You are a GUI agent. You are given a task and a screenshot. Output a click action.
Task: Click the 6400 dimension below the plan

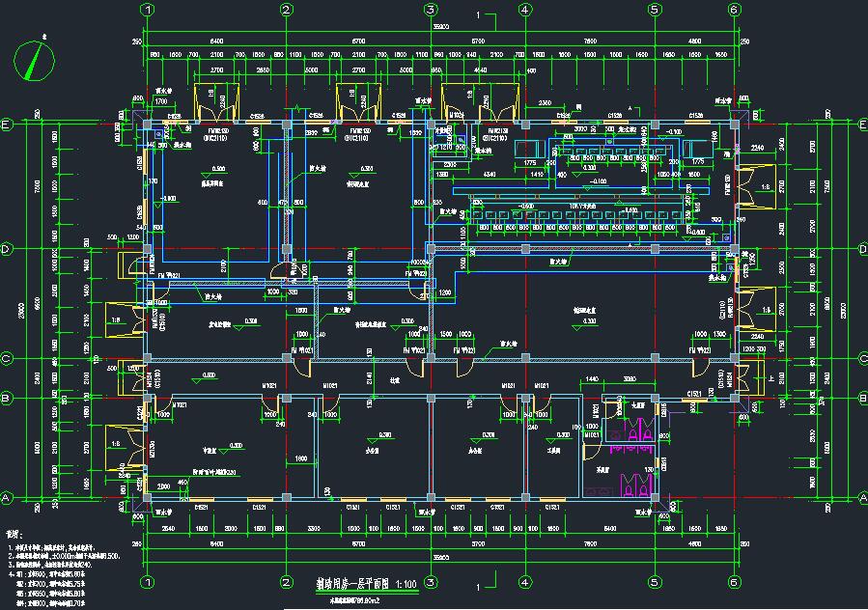tap(216, 544)
